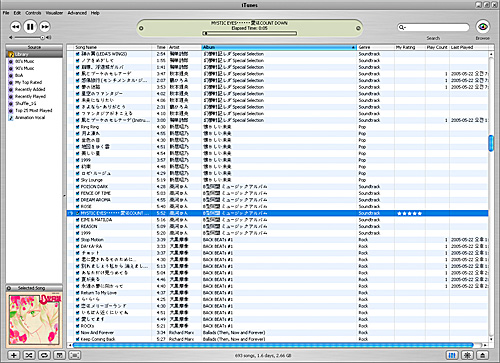Toggle the artwork viewer button

click(x=60, y=355)
